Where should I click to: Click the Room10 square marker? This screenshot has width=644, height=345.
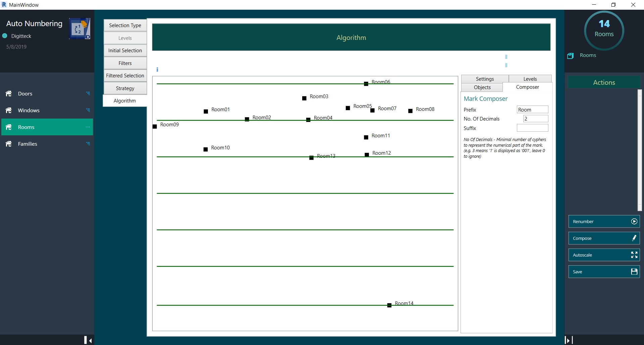coord(206,150)
